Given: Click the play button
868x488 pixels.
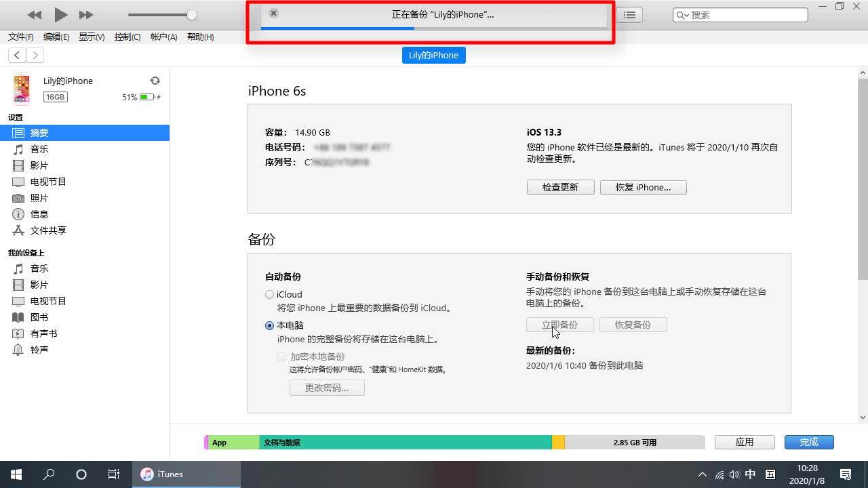Looking at the screenshot, I should pos(61,14).
